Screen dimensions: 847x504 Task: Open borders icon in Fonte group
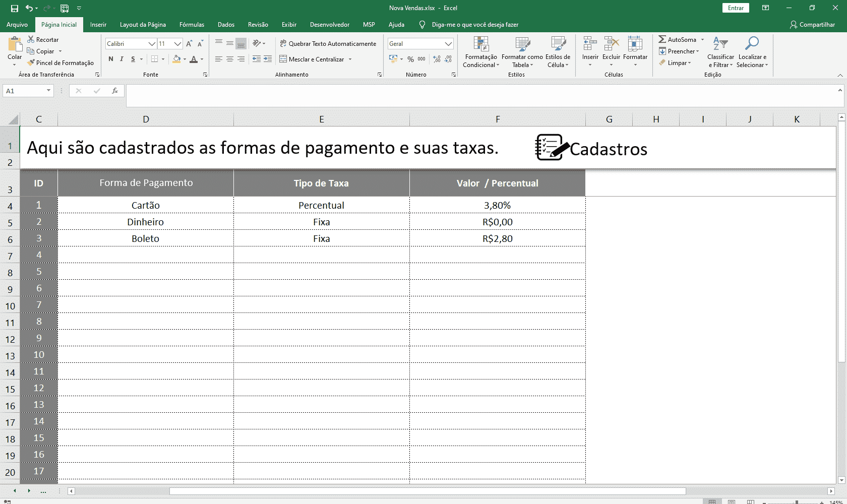click(155, 59)
